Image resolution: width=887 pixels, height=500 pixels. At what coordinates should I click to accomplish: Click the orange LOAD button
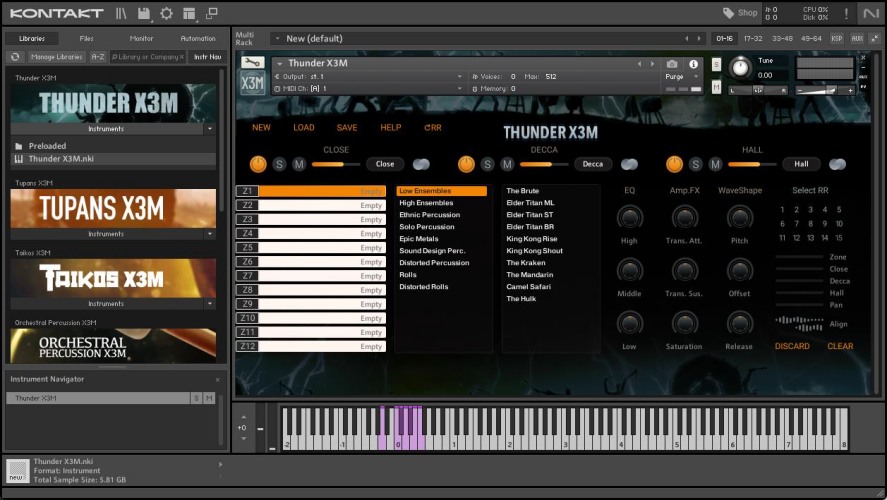pos(303,128)
